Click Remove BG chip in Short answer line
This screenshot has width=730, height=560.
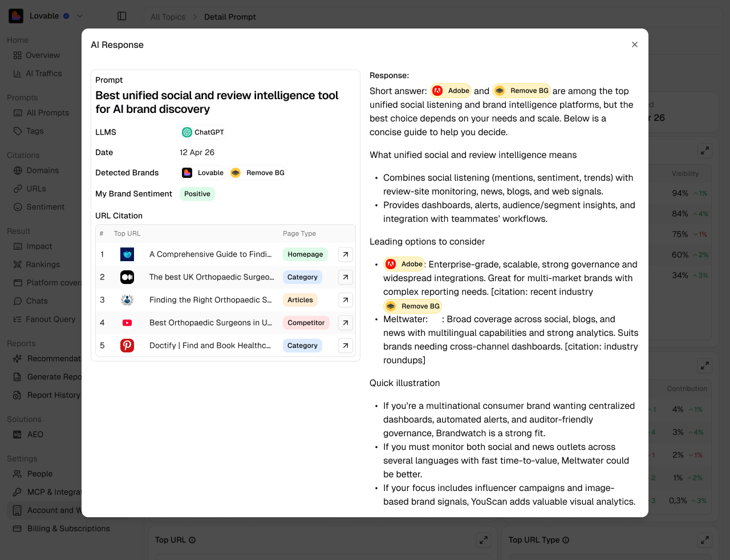522,91
